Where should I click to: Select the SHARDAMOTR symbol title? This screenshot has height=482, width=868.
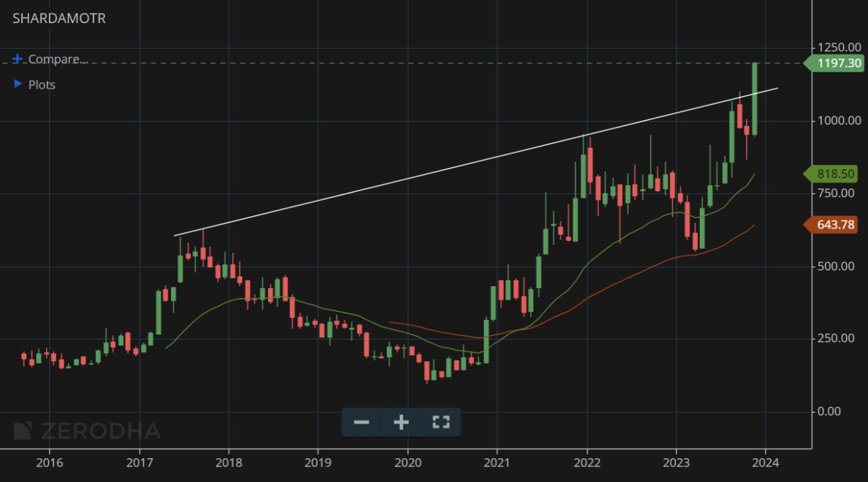tap(59, 19)
